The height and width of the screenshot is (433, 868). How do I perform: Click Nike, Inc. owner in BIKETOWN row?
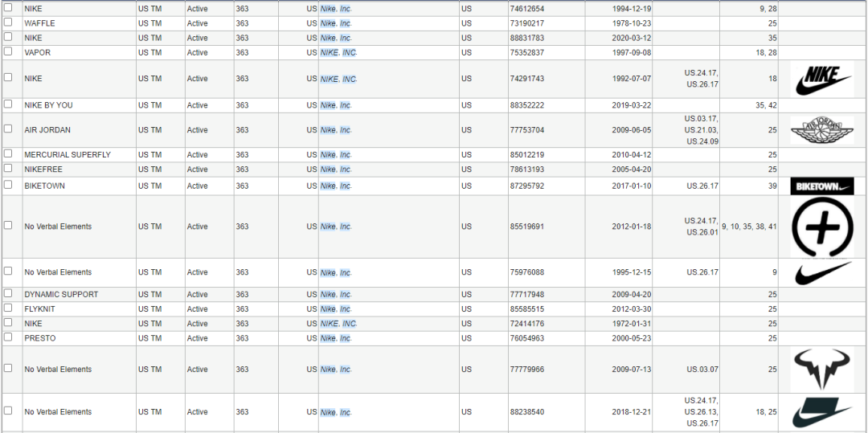[x=335, y=186]
